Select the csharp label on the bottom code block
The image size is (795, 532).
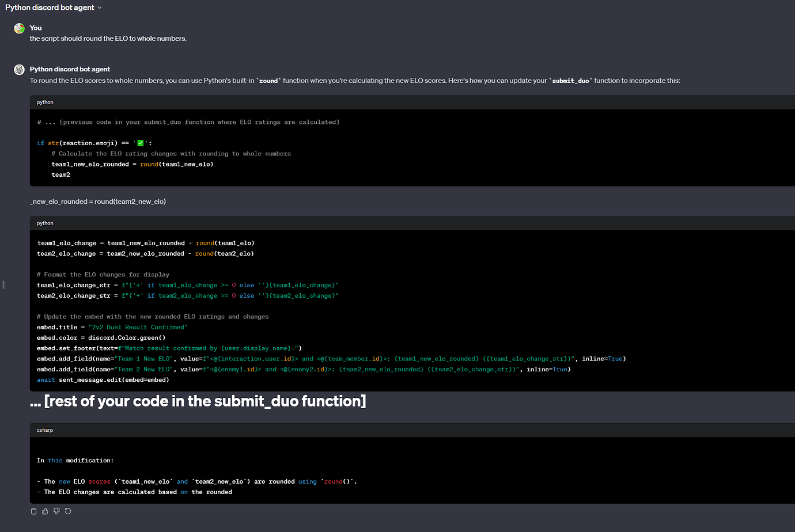45,430
